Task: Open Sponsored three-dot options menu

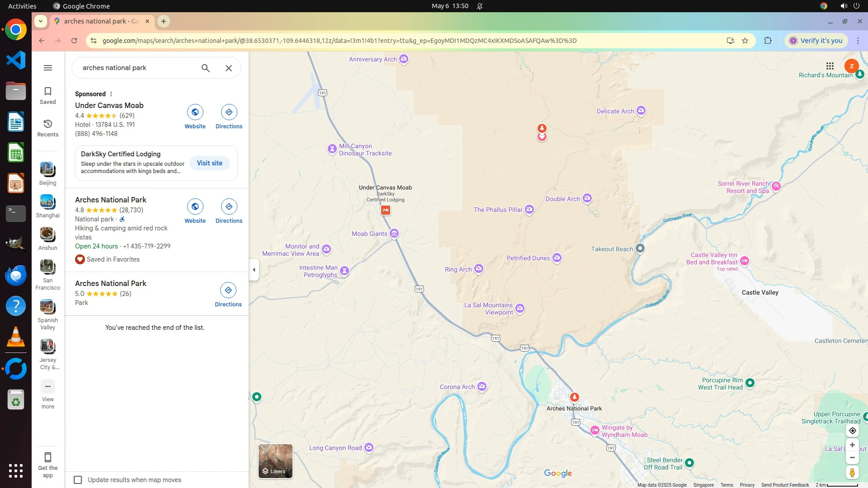Action: point(111,94)
